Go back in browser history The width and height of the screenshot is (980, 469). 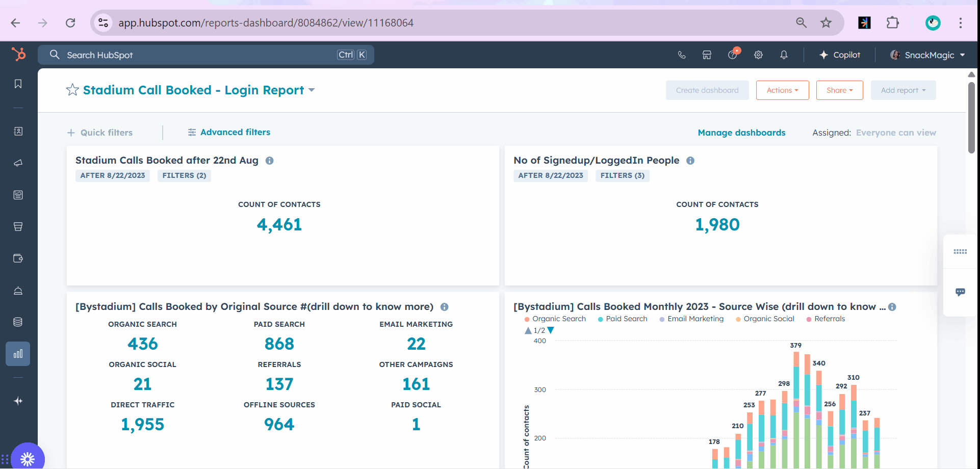16,22
